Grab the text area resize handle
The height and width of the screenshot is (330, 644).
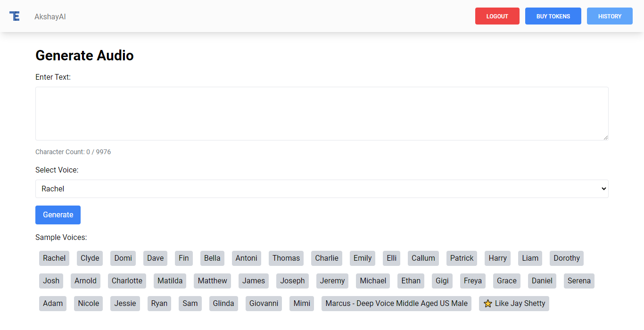(605, 137)
